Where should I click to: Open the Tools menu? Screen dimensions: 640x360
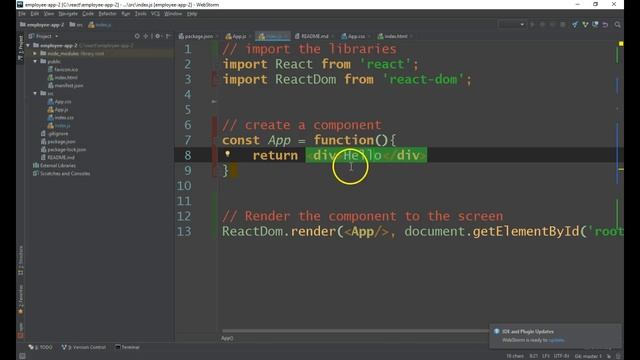tap(140, 14)
